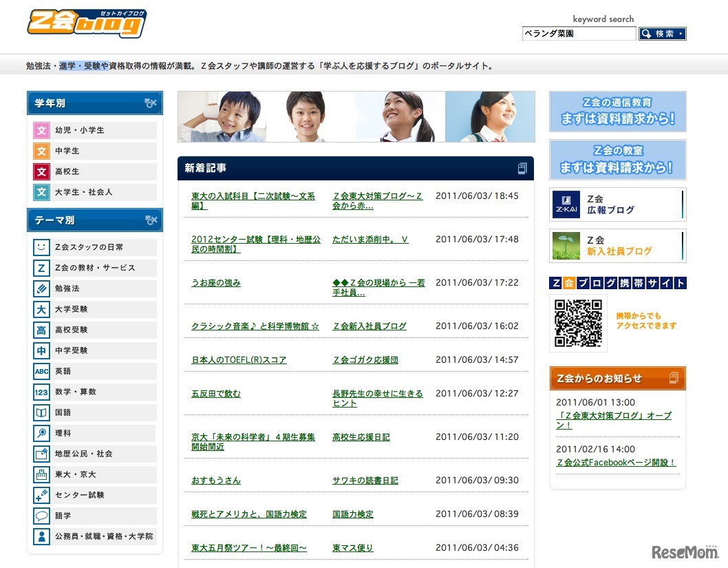This screenshot has width=728, height=568.
Task: Click the 学年別 header tool icon
Action: (151, 103)
